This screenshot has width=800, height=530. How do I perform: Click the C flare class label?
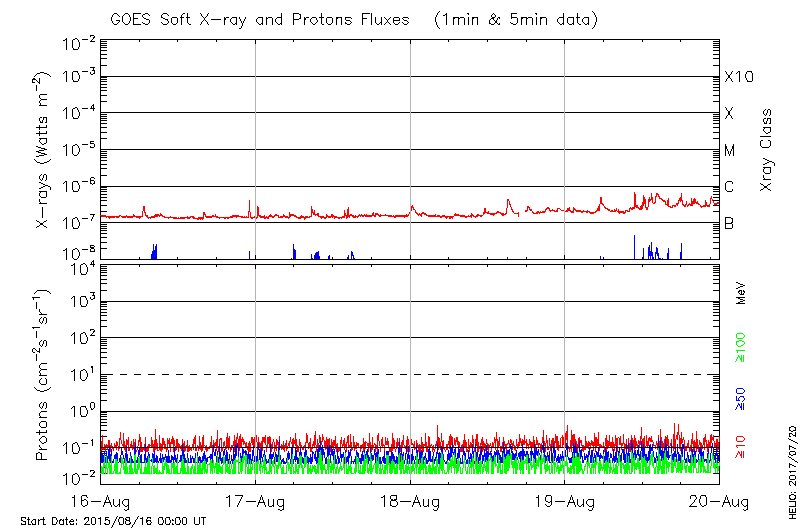point(730,187)
